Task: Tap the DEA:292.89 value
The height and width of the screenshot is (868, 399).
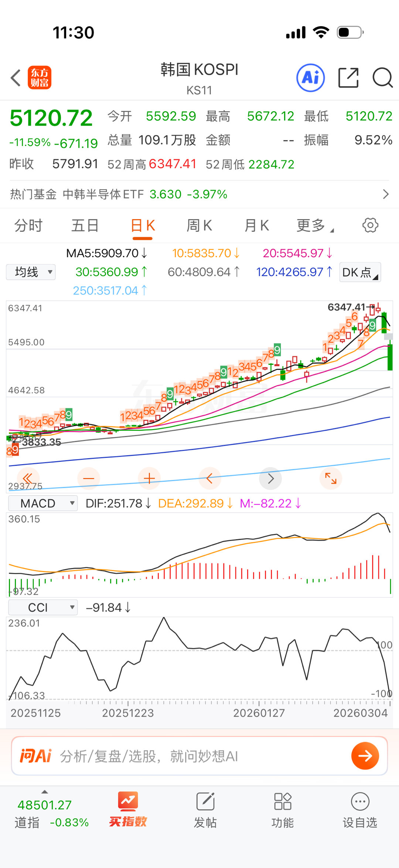Action: [x=195, y=503]
